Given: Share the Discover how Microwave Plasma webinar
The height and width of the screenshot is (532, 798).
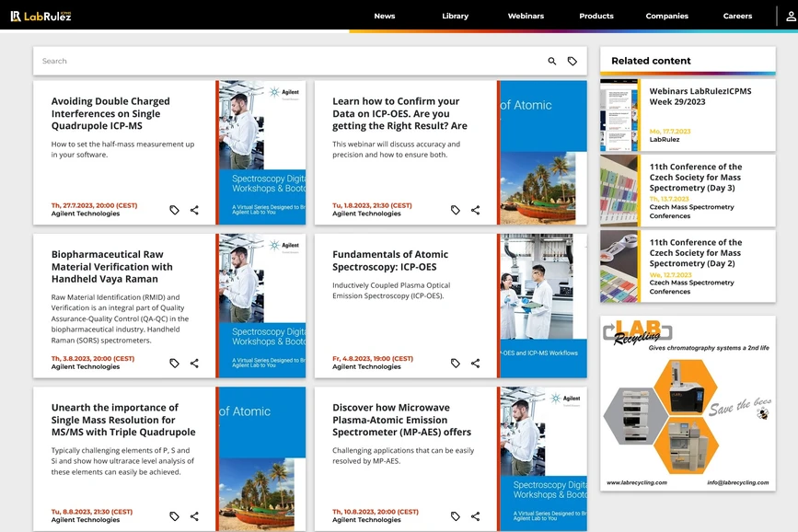Looking at the screenshot, I should (475, 516).
